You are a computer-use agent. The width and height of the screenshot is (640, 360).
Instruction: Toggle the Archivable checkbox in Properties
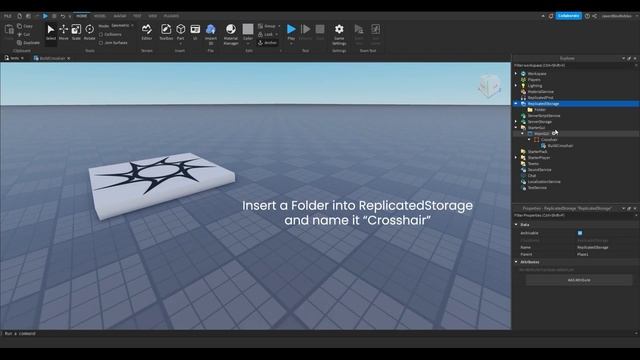(x=580, y=233)
